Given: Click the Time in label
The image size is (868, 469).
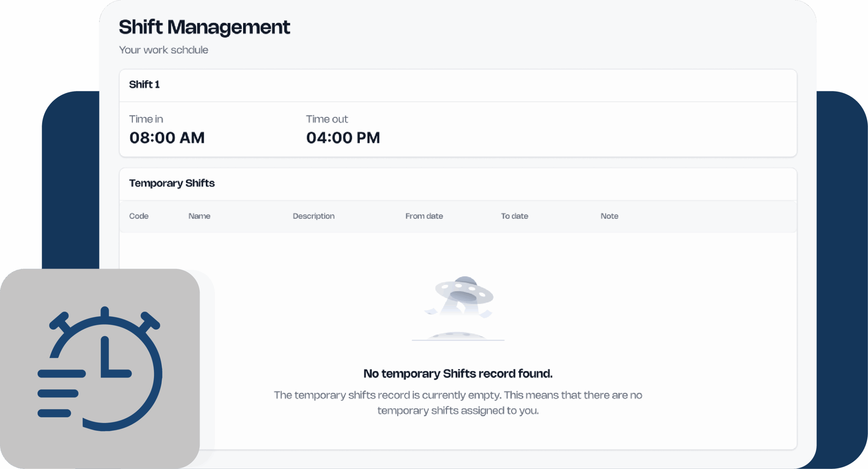Looking at the screenshot, I should 146,119.
